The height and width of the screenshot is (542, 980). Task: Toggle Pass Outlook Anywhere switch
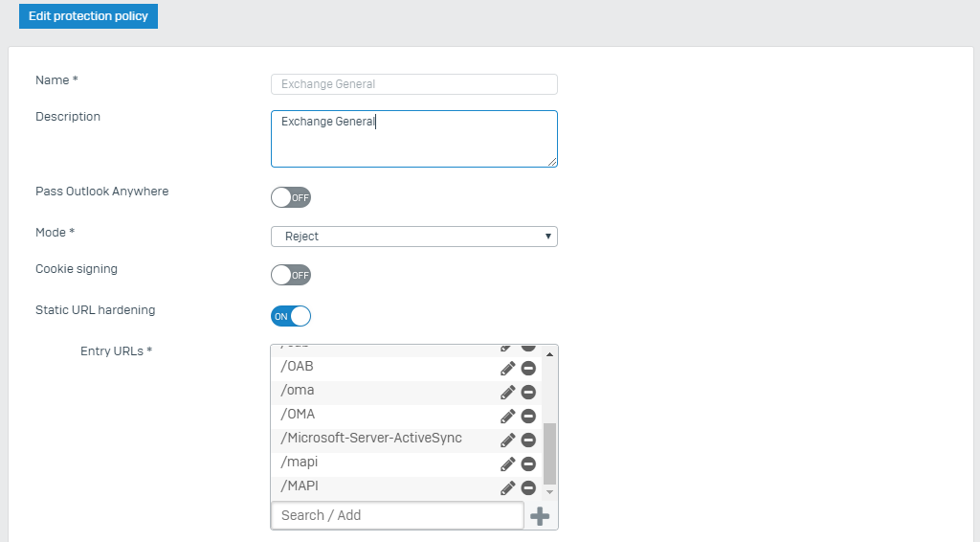(x=291, y=197)
